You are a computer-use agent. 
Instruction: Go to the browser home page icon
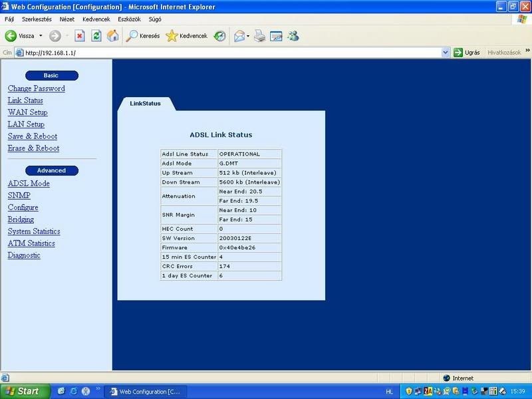pyautogui.click(x=113, y=36)
